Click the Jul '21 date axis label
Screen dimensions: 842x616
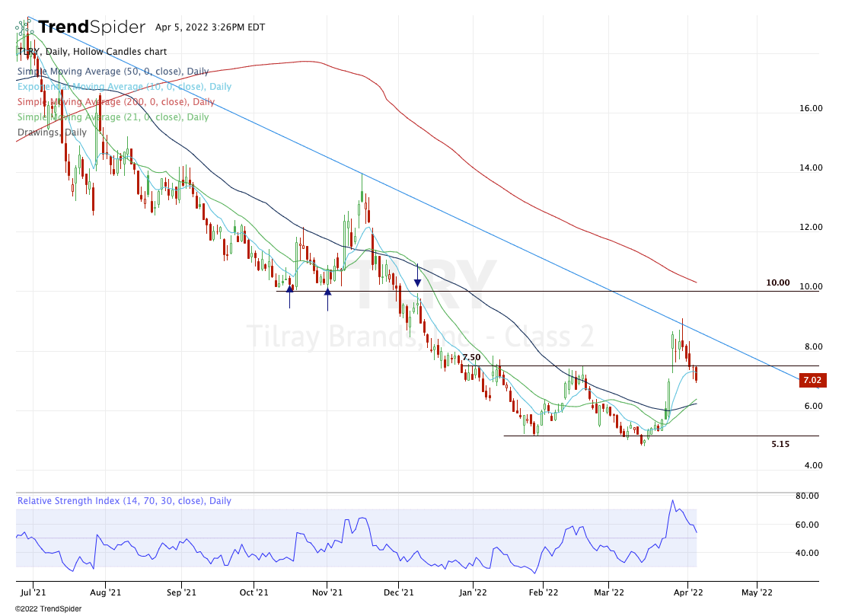[x=33, y=592]
